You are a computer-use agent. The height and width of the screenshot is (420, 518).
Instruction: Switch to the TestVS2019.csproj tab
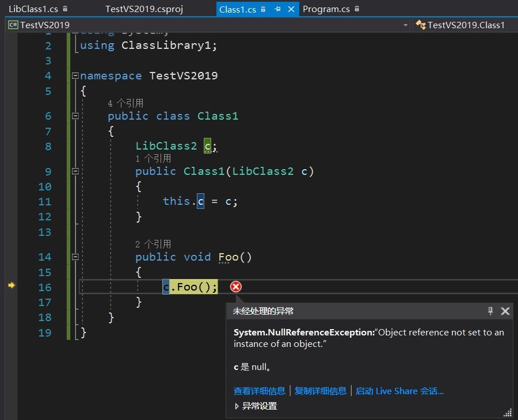click(x=144, y=9)
